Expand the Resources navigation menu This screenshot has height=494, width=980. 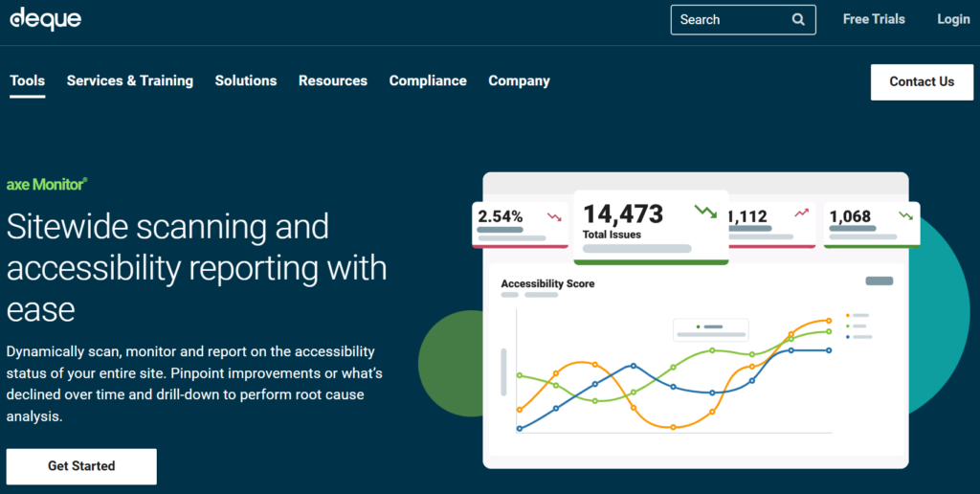coord(333,80)
